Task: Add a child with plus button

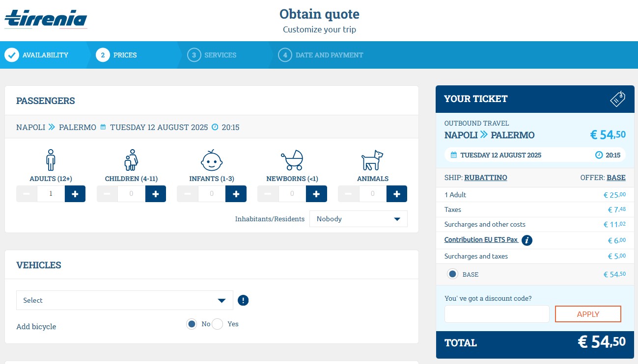Action: [156, 194]
